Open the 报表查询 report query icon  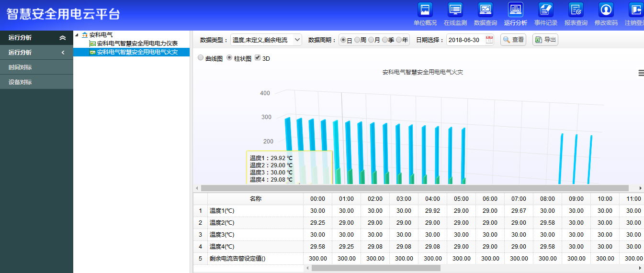(x=576, y=10)
